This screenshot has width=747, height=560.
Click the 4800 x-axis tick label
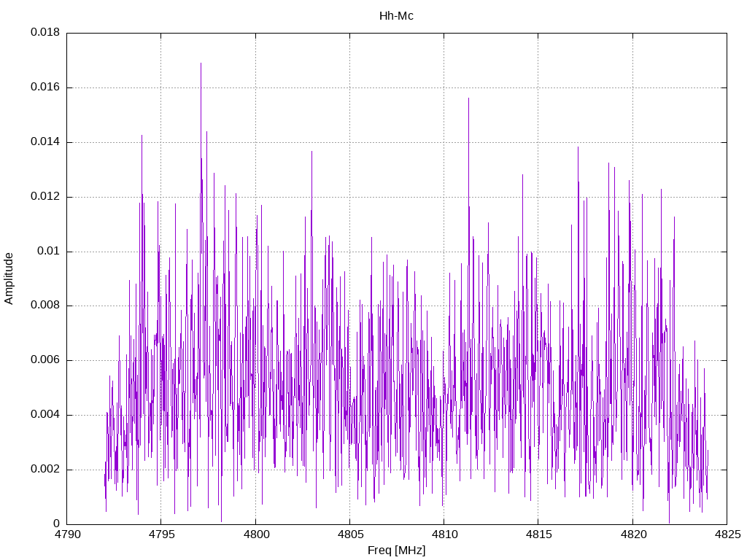coord(256,534)
